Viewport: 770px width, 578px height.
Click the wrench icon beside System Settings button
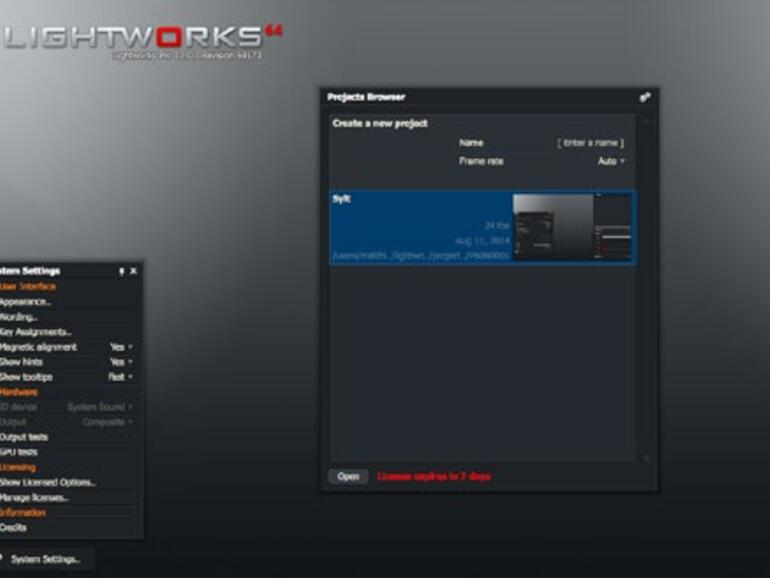[1, 559]
